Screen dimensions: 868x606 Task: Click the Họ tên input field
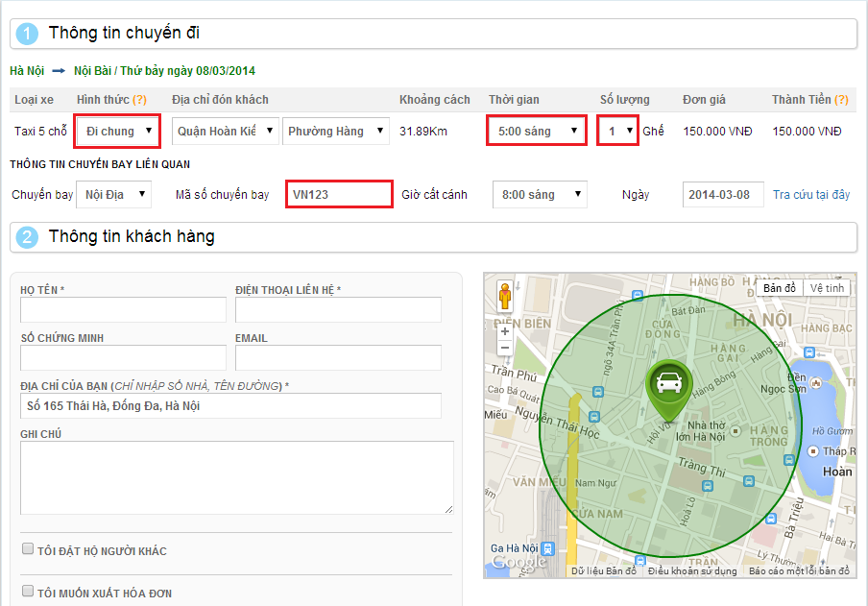(123, 309)
